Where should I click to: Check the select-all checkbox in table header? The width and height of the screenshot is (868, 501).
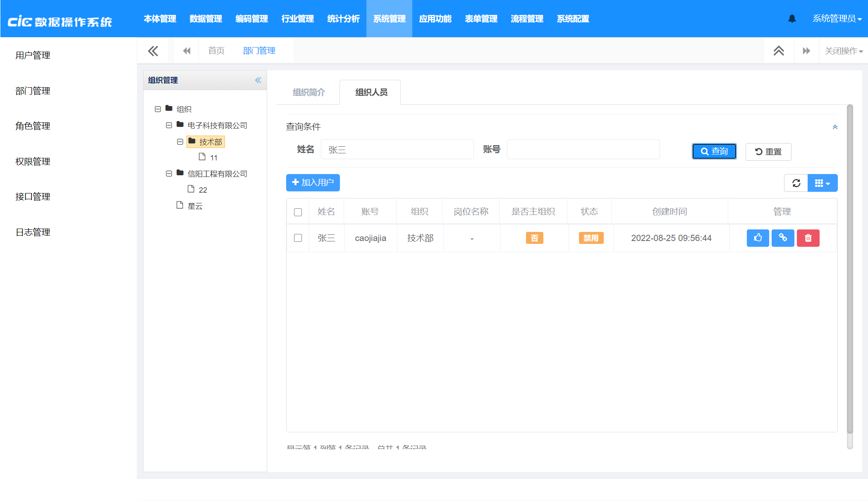pyautogui.click(x=298, y=212)
